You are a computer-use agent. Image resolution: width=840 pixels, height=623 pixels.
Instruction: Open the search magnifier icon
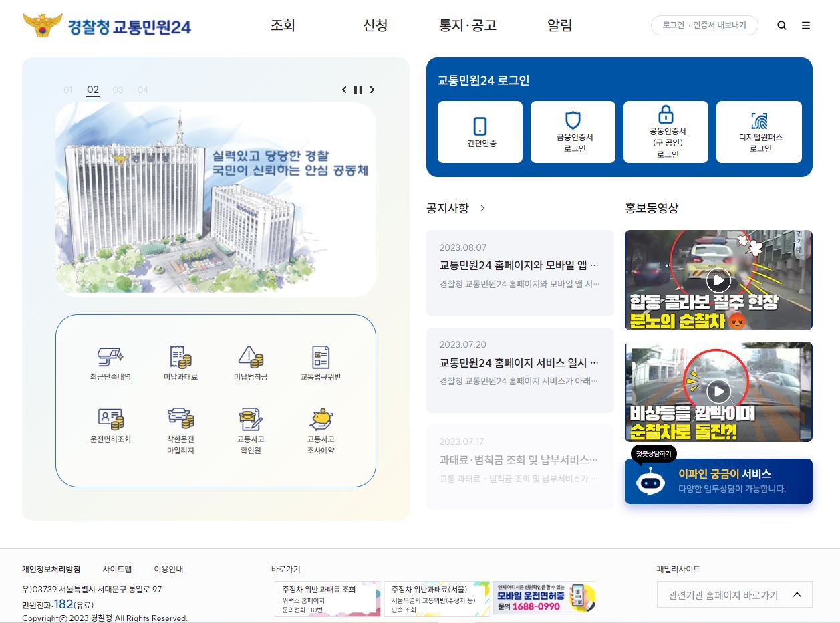tap(781, 25)
